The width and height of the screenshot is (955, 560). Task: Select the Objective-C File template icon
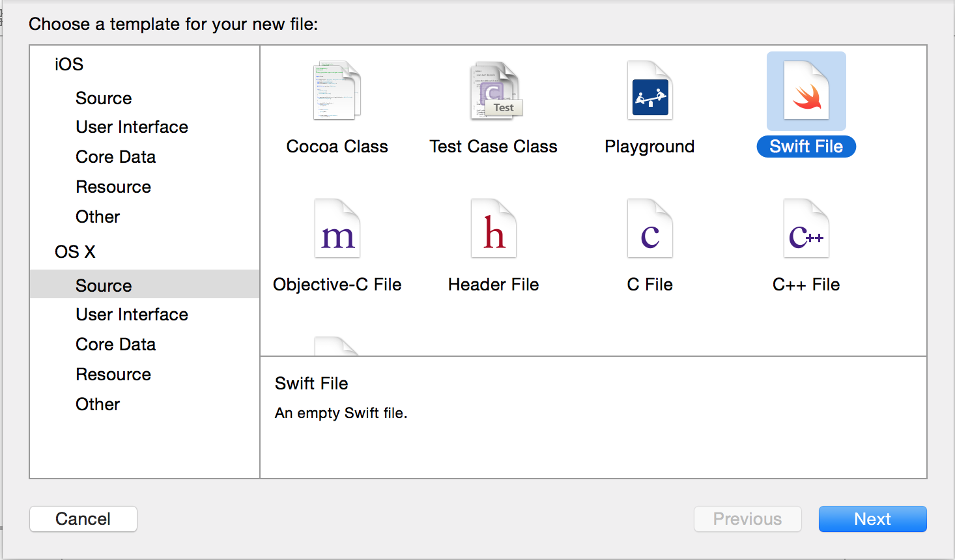point(336,228)
